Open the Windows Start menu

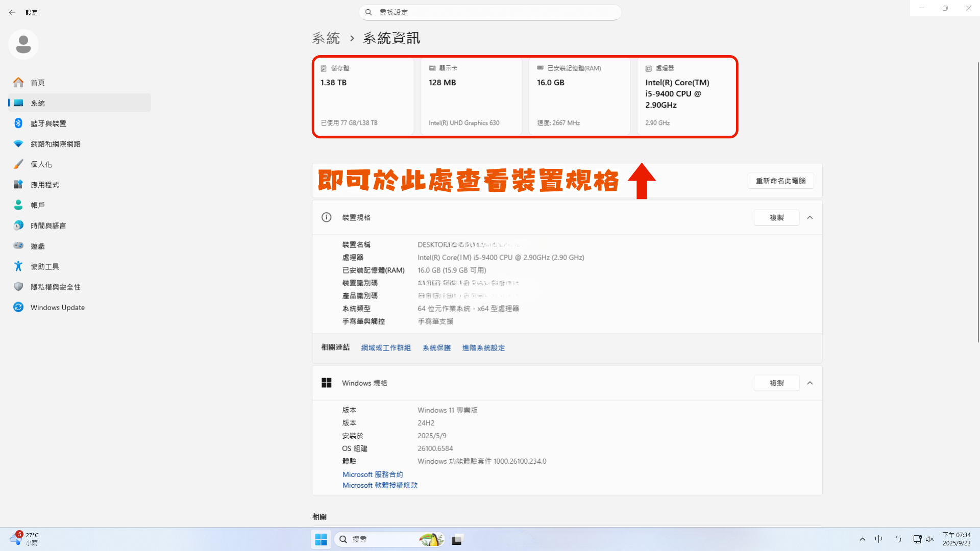(321, 539)
